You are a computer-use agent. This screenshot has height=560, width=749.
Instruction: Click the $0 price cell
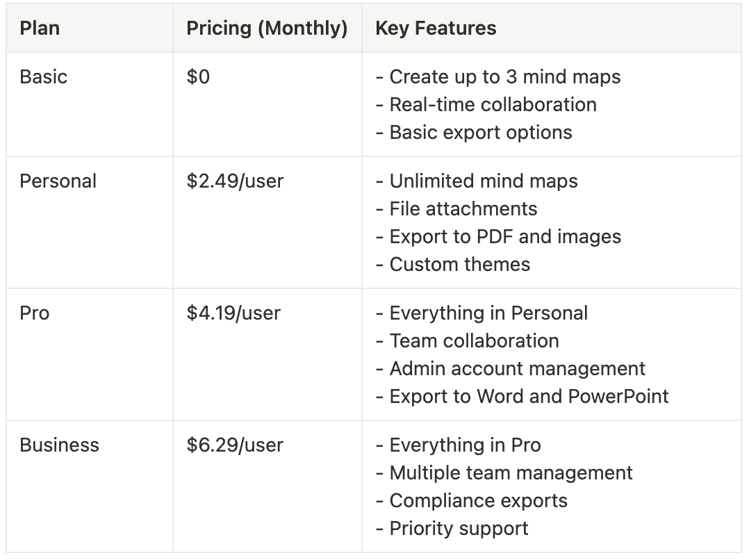267,104
